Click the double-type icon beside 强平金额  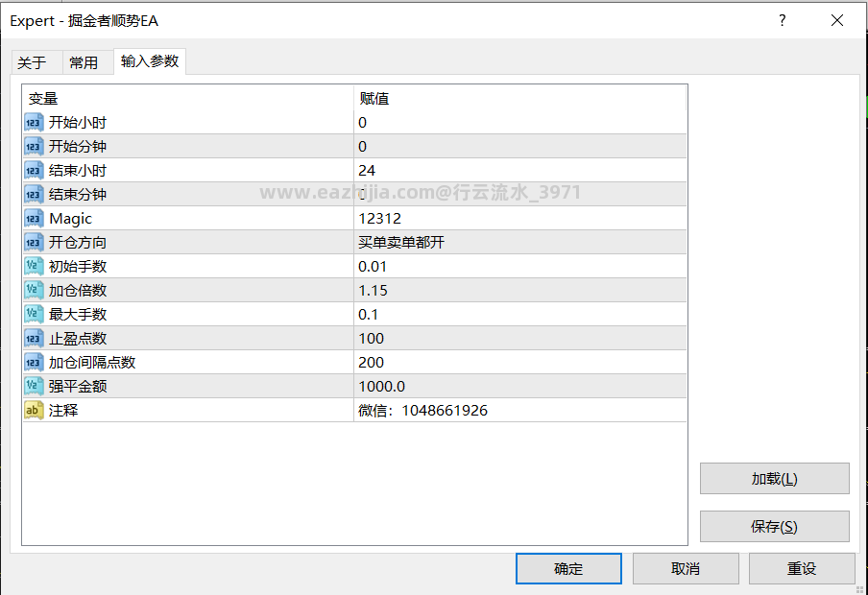coord(34,387)
